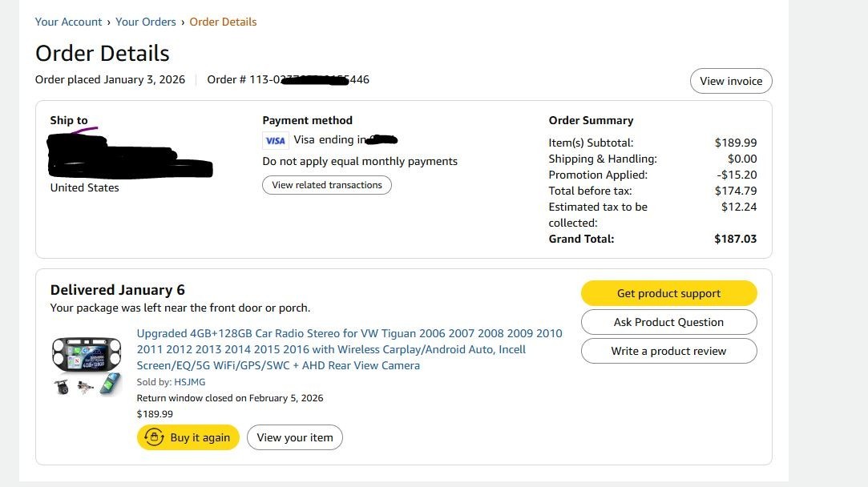Click the Buy it again button

(x=188, y=437)
